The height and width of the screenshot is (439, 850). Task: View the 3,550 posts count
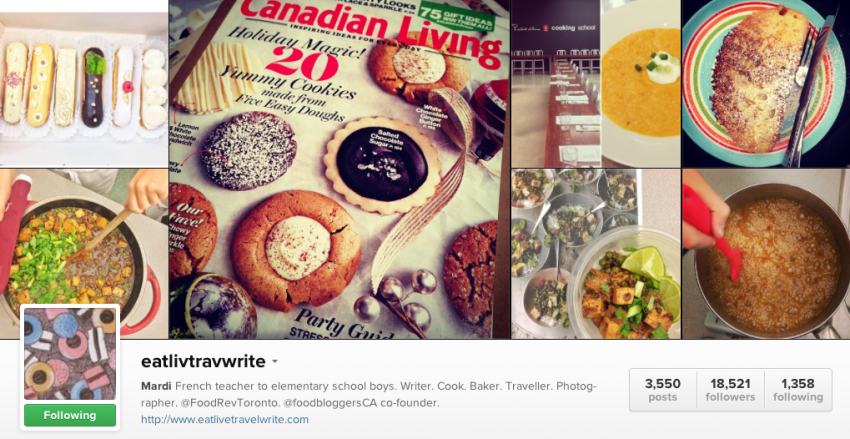pos(662,390)
